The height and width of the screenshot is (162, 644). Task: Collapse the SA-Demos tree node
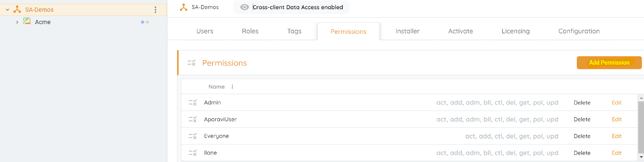[8, 10]
